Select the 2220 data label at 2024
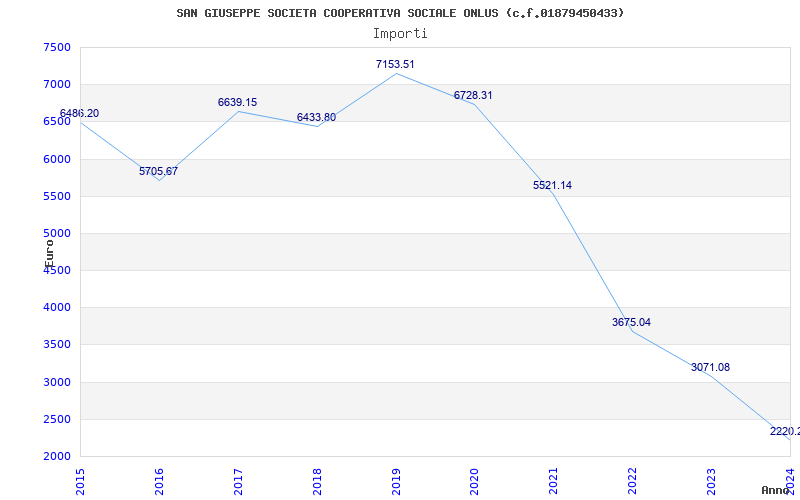The height and width of the screenshot is (500, 800). [x=785, y=432]
